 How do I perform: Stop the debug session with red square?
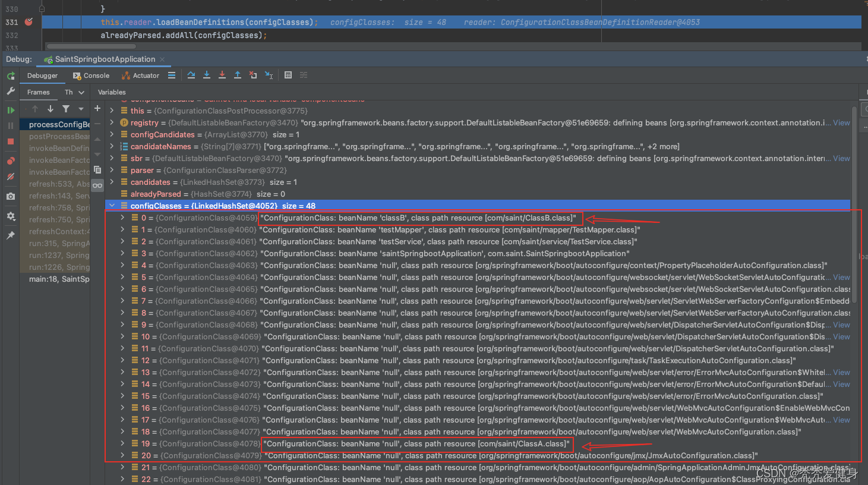(11, 141)
